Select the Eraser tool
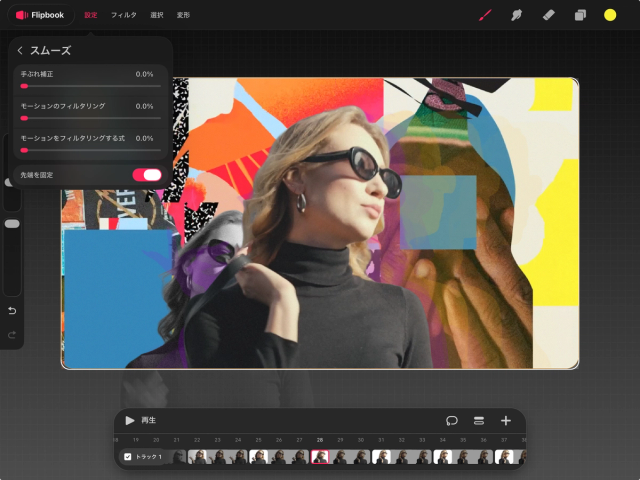Viewport: 640px width, 480px height. [548, 15]
